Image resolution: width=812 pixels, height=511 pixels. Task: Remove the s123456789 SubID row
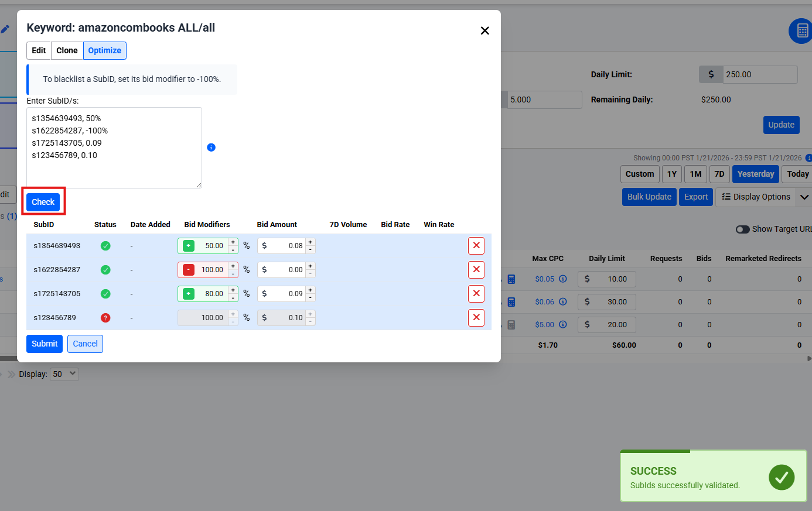476,318
